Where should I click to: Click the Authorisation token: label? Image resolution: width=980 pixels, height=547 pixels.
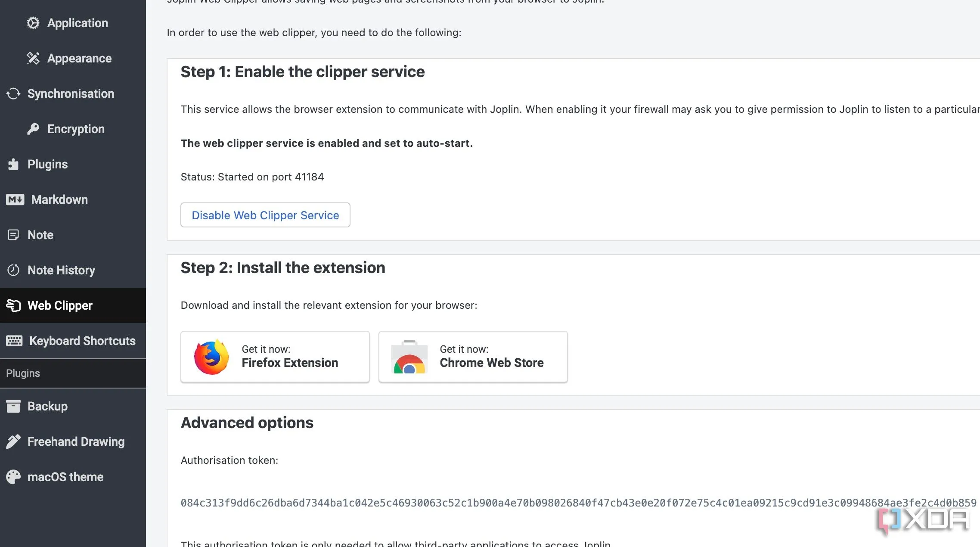[x=229, y=460]
